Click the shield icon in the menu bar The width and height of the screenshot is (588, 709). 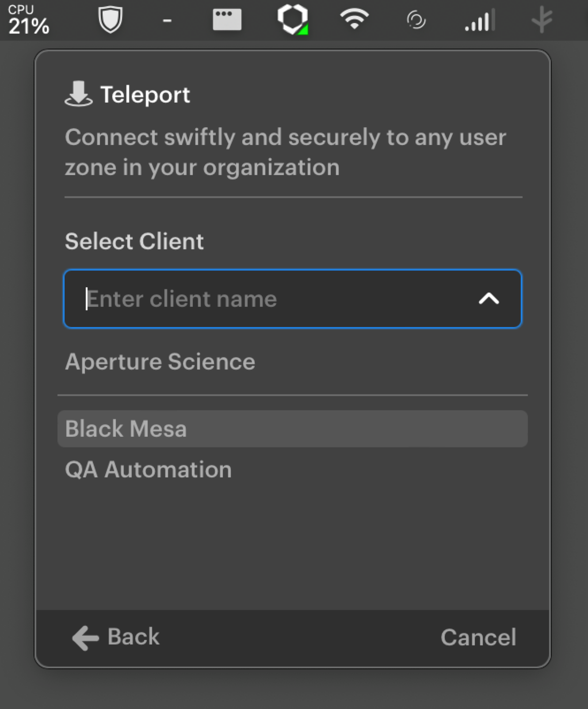coord(110,19)
